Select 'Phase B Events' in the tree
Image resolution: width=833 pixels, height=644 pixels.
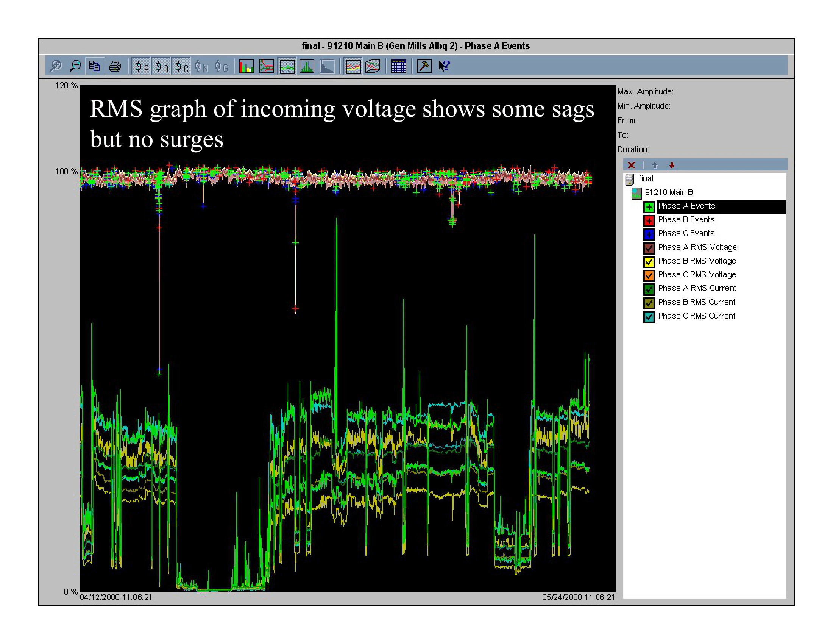click(686, 220)
